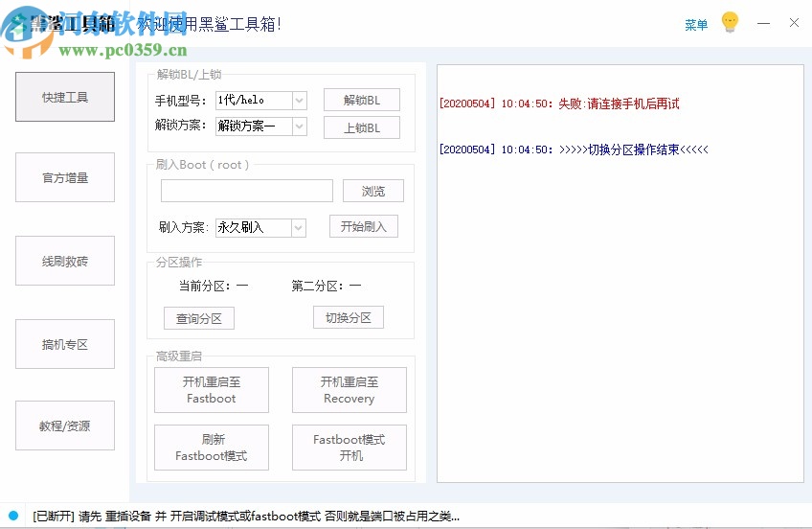
Task: Click the 查询分区 button
Action: click(199, 318)
